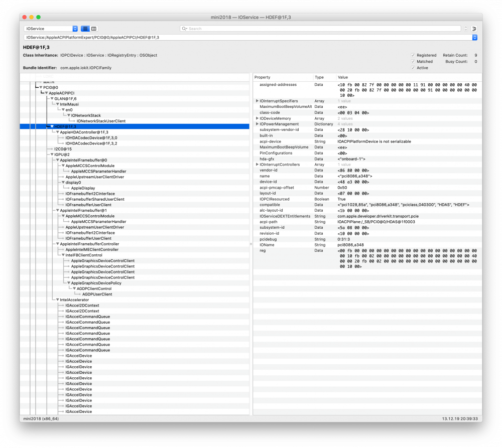Select the AGDPUserClient tree entry

point(97,294)
